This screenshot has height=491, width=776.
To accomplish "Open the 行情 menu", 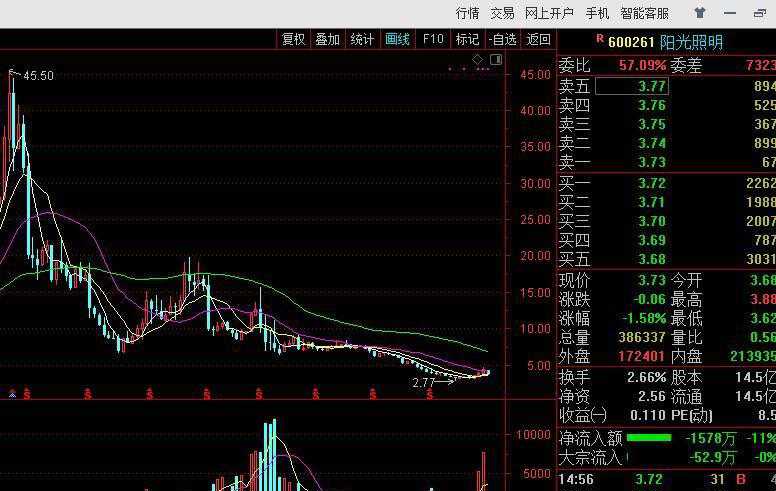I will [x=468, y=13].
